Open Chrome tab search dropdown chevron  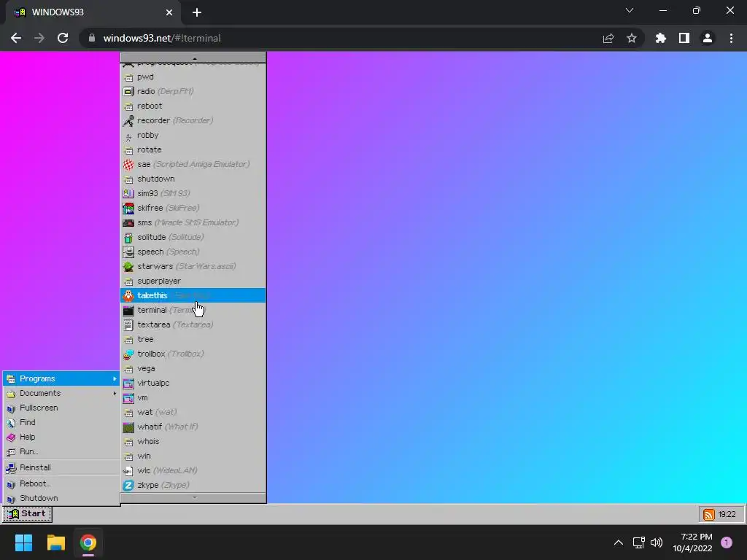[x=630, y=10]
